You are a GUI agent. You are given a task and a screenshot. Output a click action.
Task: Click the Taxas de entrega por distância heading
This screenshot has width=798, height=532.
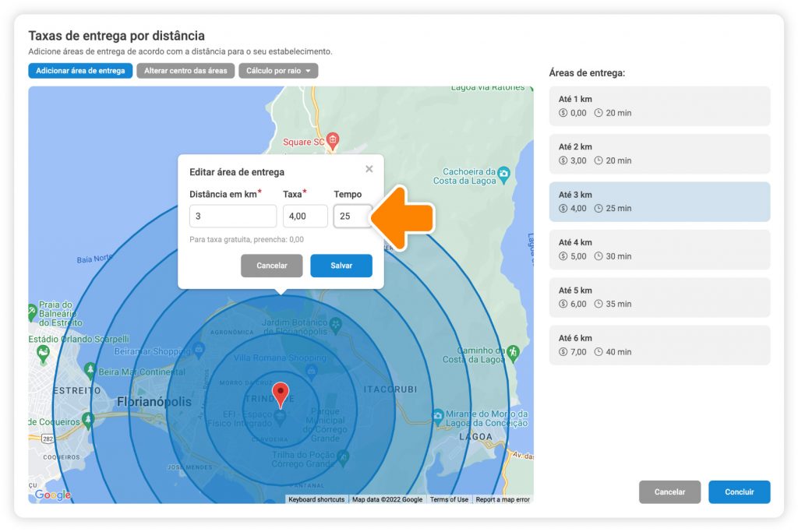(x=117, y=36)
